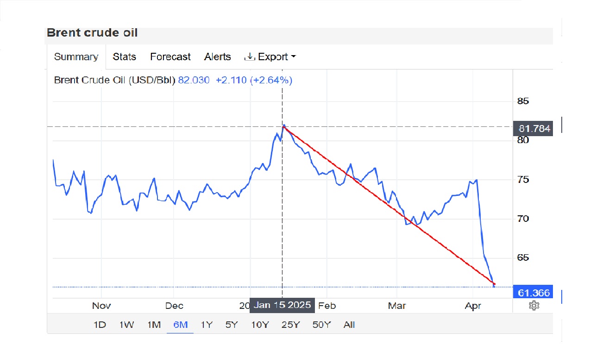Image resolution: width=590 pixels, height=364 pixels.
Task: Select the 10Y time range
Action: pyautogui.click(x=260, y=325)
